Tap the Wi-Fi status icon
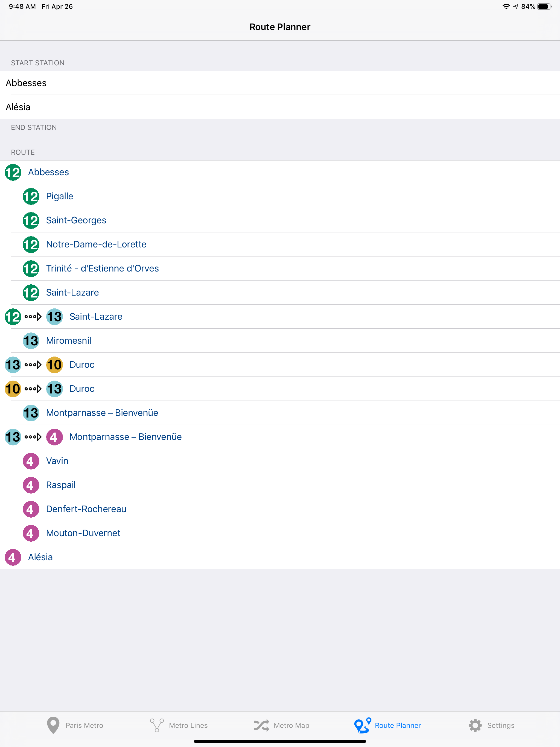 (506, 6)
